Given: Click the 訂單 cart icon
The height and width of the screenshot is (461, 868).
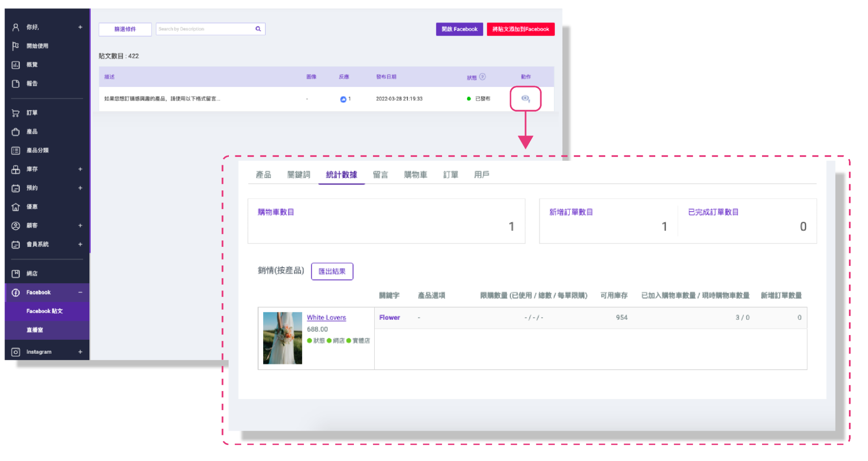Looking at the screenshot, I should click(x=16, y=113).
